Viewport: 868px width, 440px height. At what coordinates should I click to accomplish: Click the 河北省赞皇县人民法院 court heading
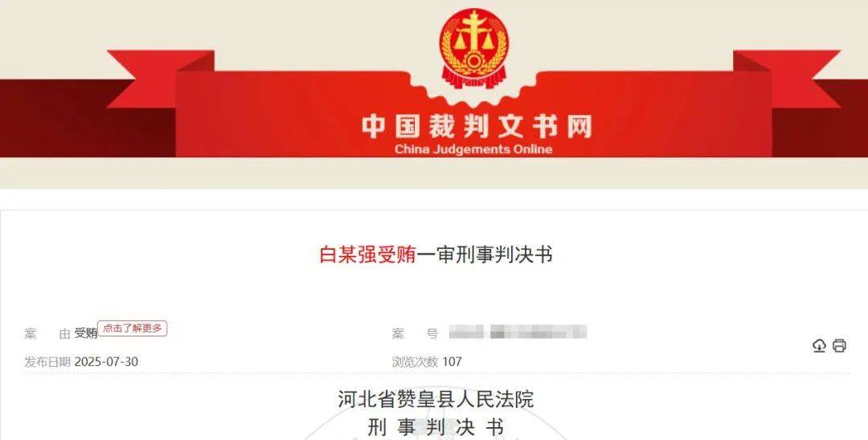436,399
